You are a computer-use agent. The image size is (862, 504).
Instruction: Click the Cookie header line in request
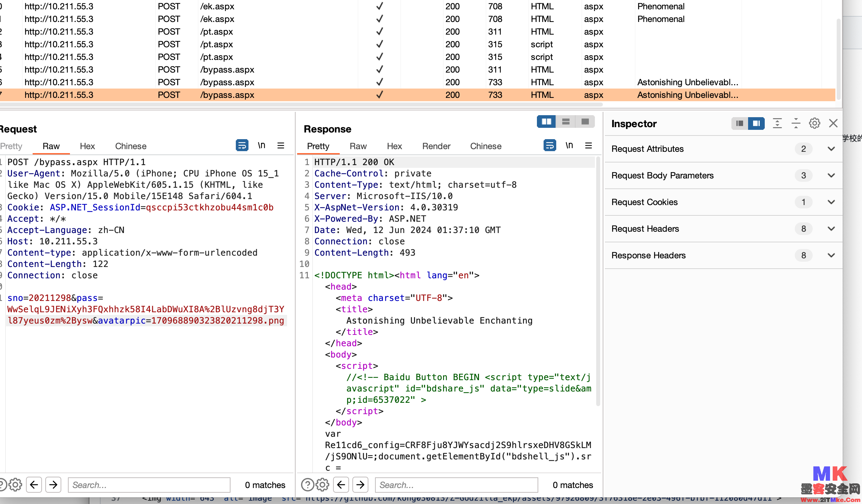140,207
